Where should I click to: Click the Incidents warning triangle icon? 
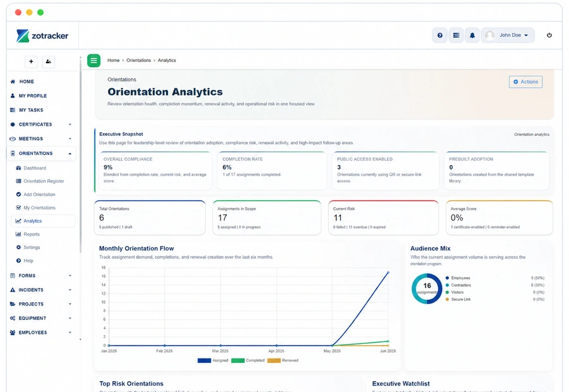(x=13, y=290)
